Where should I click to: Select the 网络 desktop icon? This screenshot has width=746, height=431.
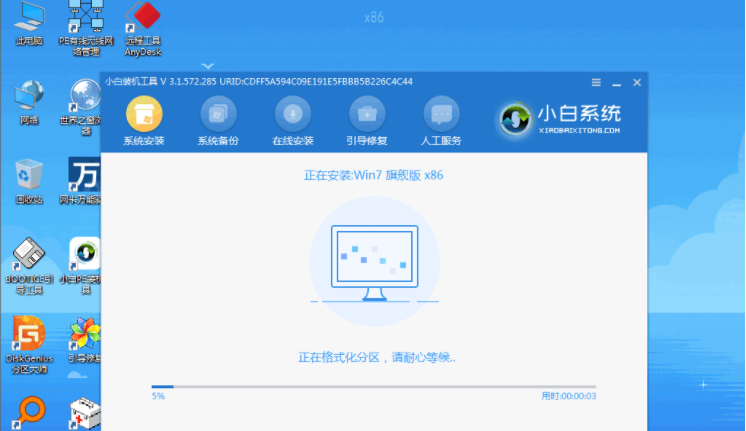tap(29, 100)
